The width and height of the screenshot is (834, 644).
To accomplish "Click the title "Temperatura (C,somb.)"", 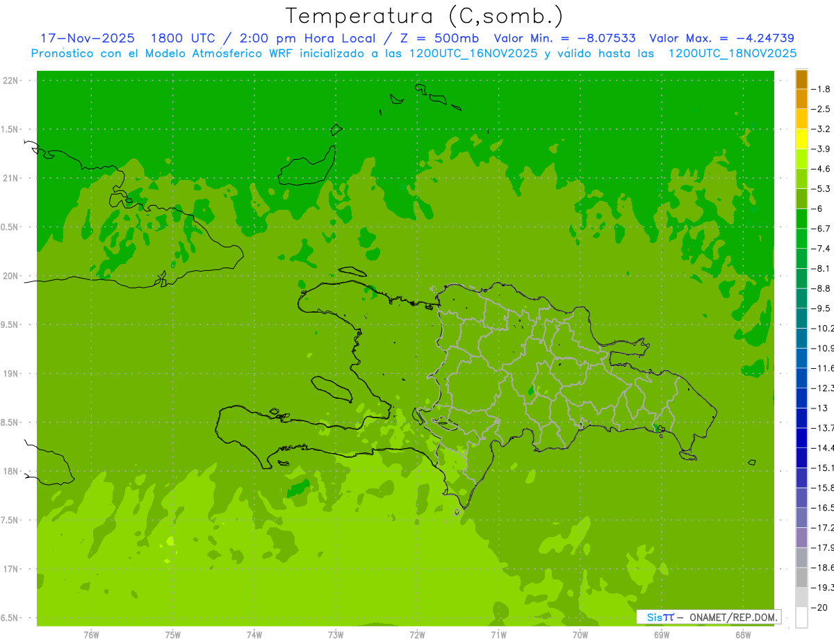I will click(x=424, y=16).
